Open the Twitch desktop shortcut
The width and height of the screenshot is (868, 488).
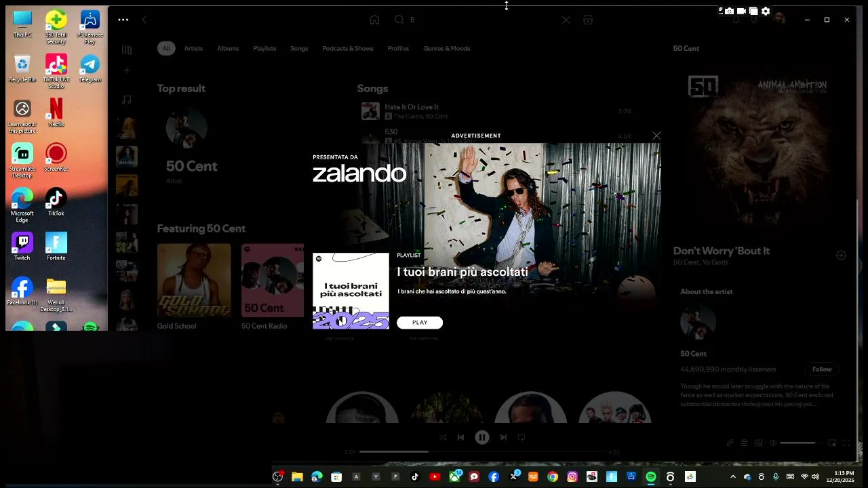[22, 247]
